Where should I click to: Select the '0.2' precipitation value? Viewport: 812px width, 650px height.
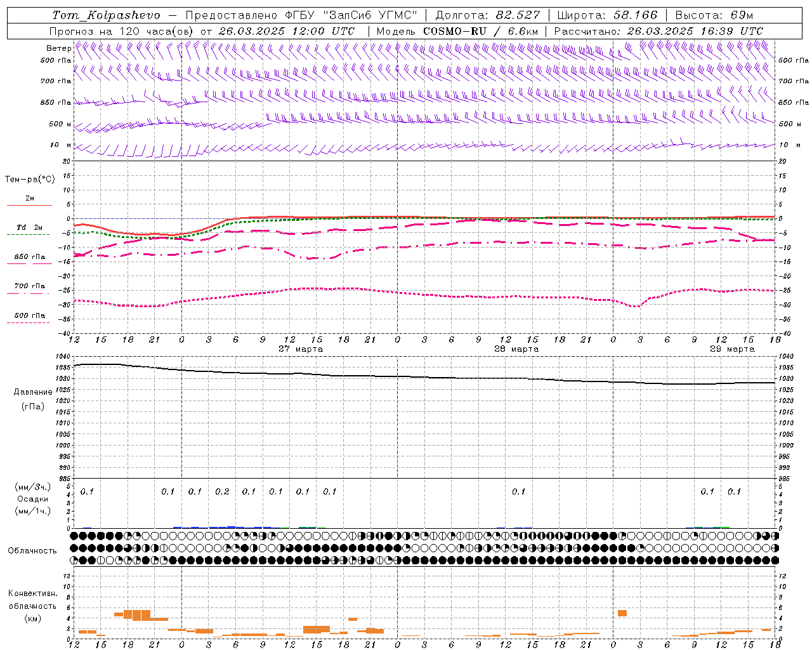(222, 492)
